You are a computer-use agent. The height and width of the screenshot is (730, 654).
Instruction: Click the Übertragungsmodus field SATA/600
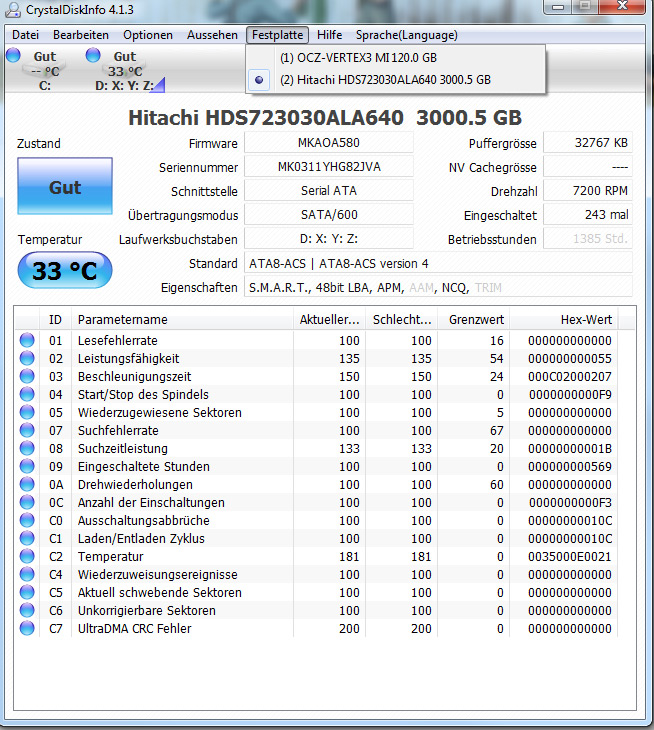(329, 215)
